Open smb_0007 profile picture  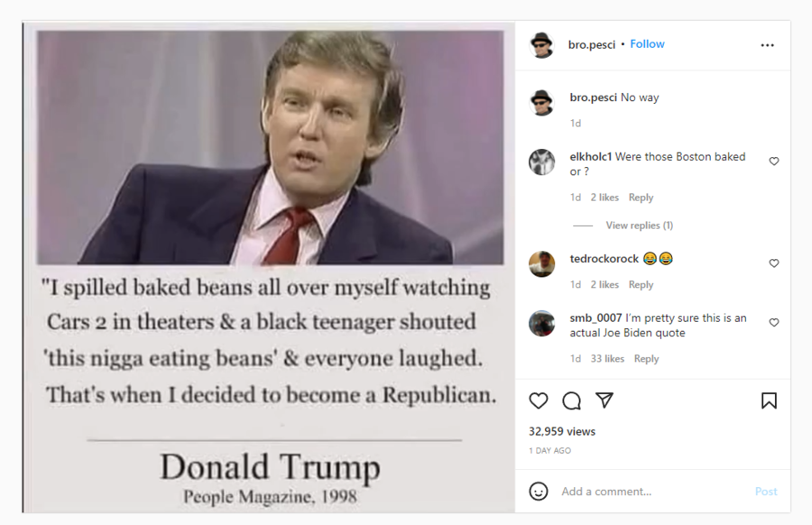(x=541, y=324)
